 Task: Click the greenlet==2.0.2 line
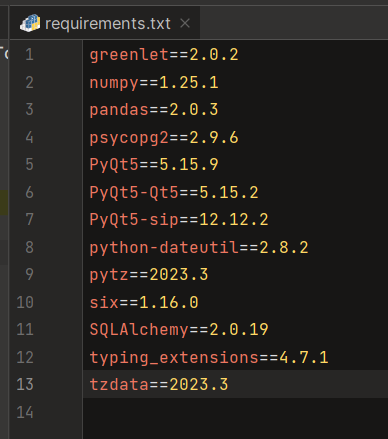coord(164,55)
